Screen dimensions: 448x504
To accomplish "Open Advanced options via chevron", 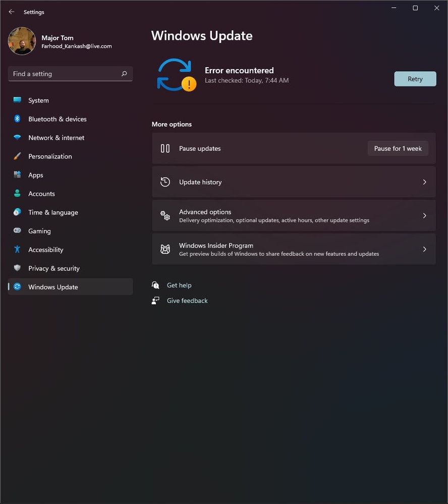I will 424,215.
